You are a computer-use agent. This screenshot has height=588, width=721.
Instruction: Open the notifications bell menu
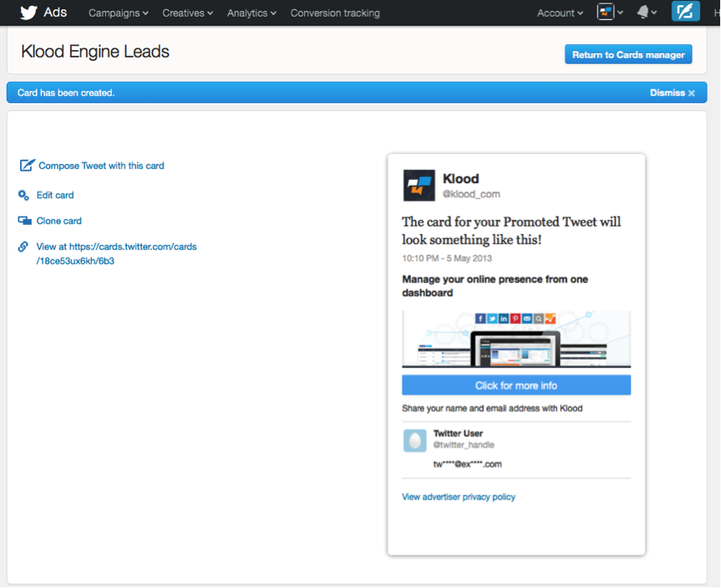click(x=647, y=12)
